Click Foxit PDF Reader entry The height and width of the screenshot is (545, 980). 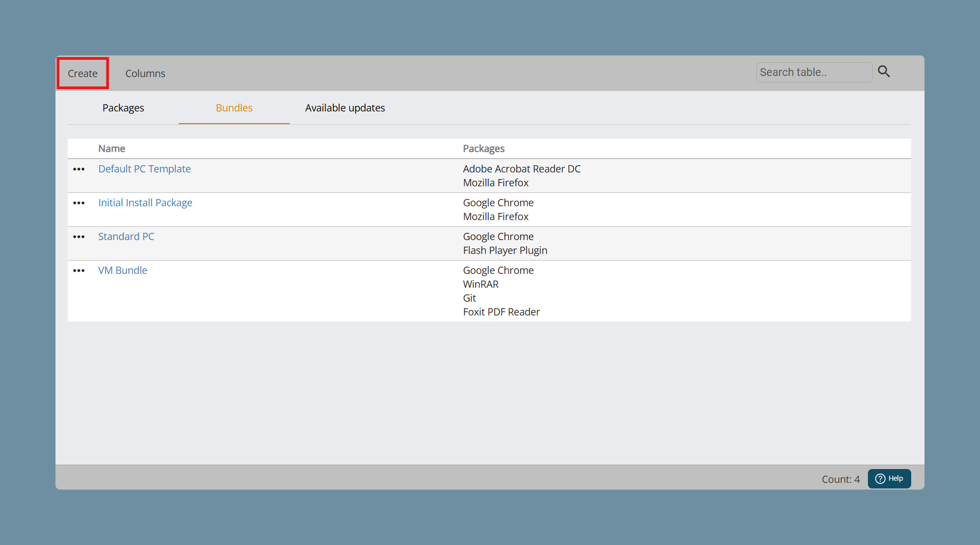(x=501, y=312)
